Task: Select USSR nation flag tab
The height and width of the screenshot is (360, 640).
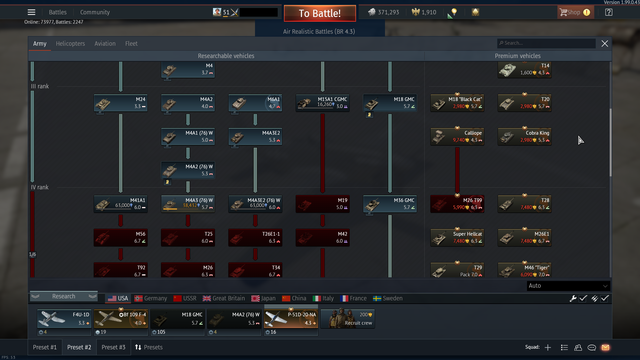Action: pyautogui.click(x=184, y=298)
